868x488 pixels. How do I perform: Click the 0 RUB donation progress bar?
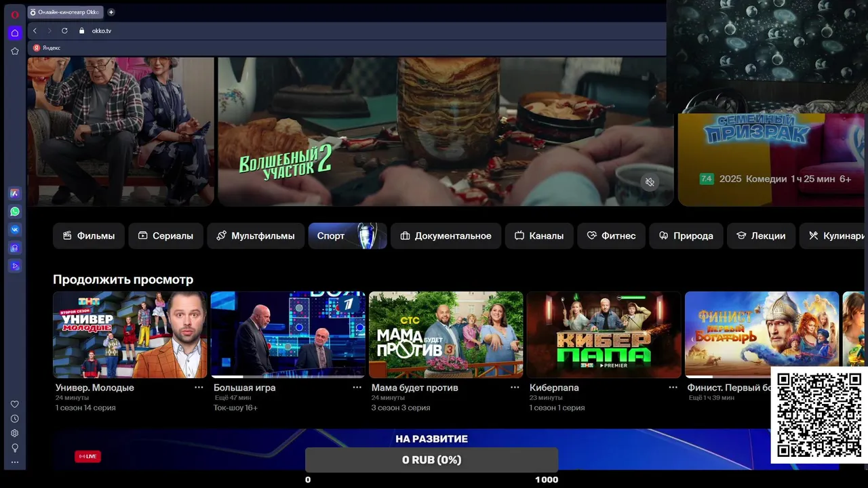point(431,460)
